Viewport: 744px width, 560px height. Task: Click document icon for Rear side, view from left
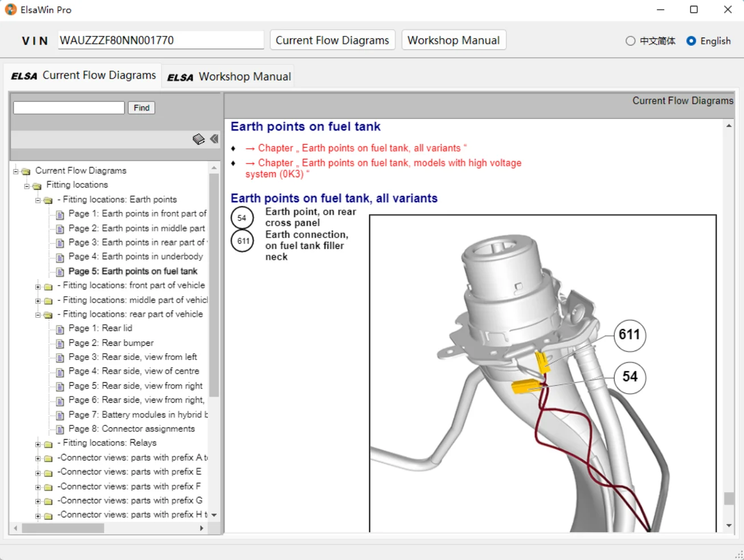coord(60,358)
